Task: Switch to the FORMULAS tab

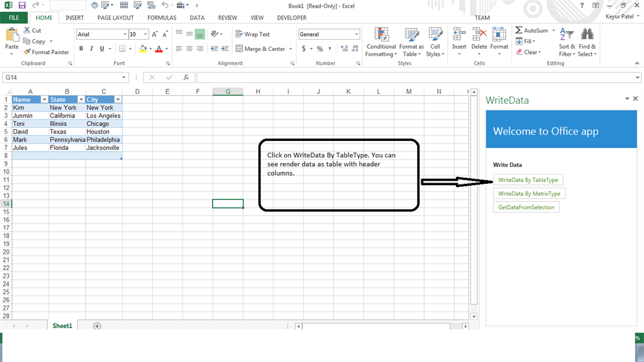Action: tap(162, 18)
